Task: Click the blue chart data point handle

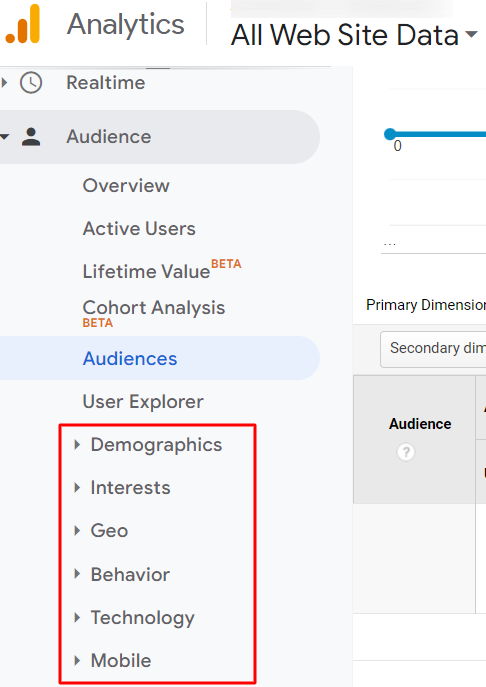Action: tap(390, 134)
